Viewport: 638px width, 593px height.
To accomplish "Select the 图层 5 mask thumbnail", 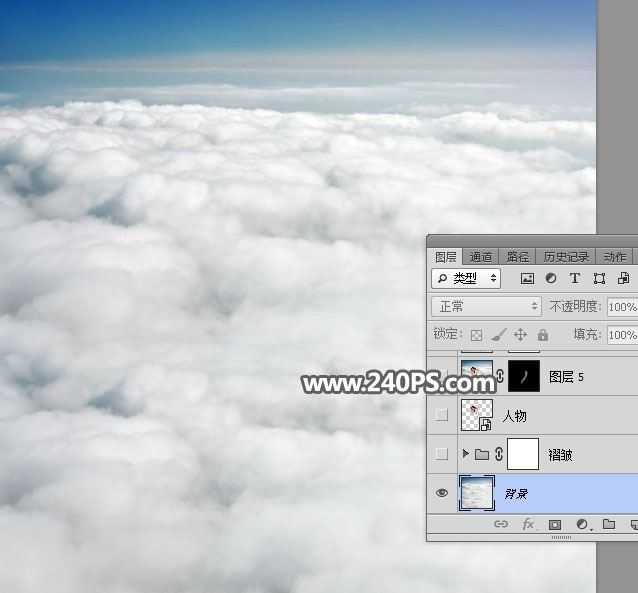I will [x=523, y=377].
